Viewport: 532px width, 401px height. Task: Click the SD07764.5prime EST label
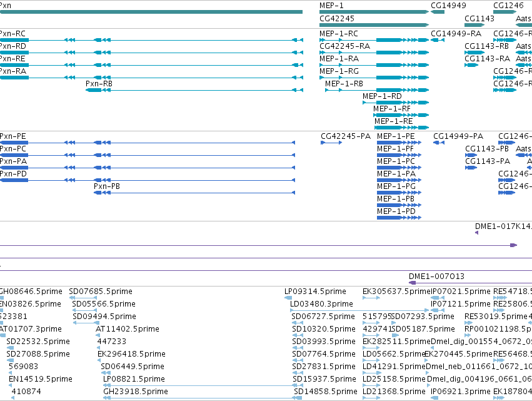click(324, 354)
